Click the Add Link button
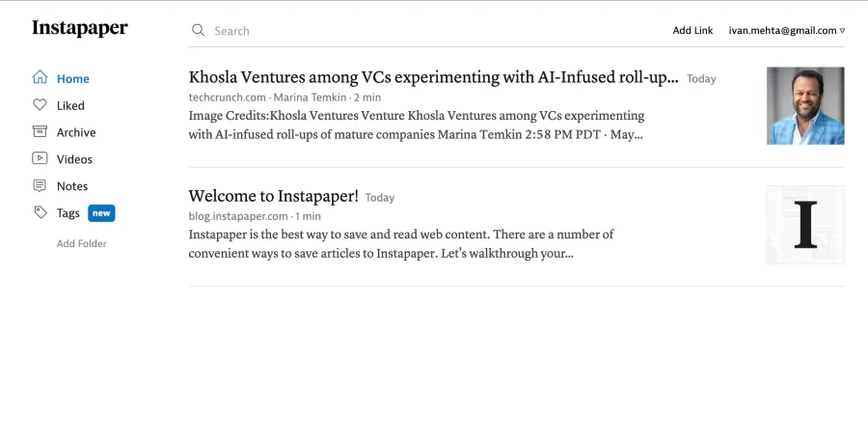This screenshot has height=447, width=868. [692, 31]
